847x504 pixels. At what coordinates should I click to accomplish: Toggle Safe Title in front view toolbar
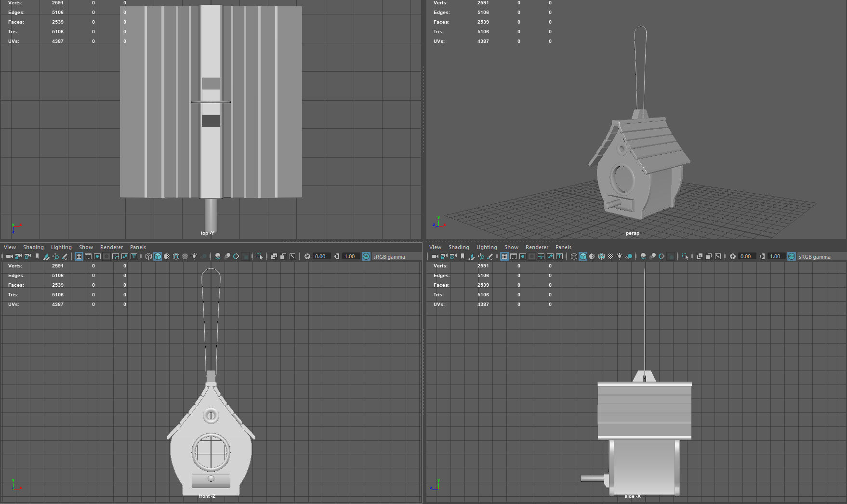(134, 256)
